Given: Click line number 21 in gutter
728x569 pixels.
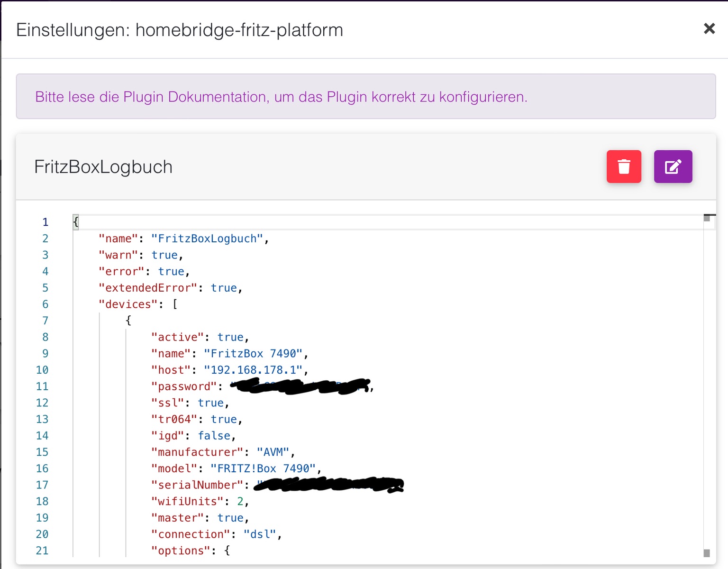Looking at the screenshot, I should [x=42, y=551].
